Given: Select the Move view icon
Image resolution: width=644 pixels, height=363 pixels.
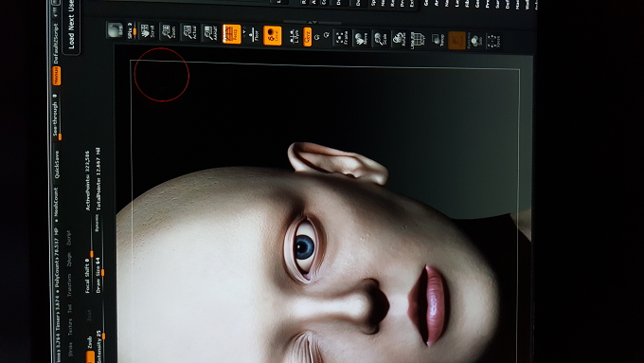Looking at the screenshot, I should coord(361,39).
